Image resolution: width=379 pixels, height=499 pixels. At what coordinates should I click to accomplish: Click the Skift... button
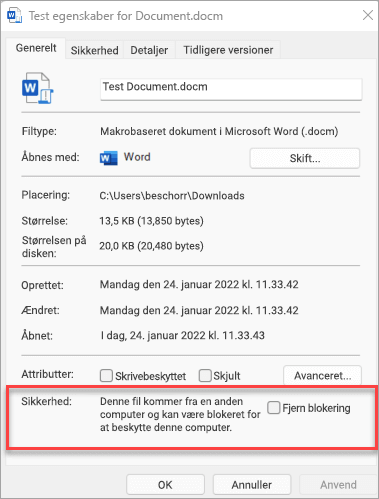click(x=305, y=158)
